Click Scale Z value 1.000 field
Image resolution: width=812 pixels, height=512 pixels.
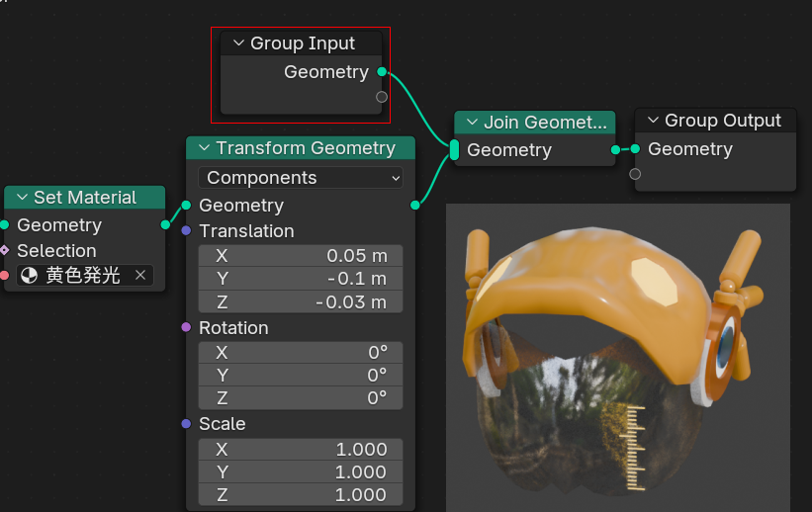pos(301,495)
